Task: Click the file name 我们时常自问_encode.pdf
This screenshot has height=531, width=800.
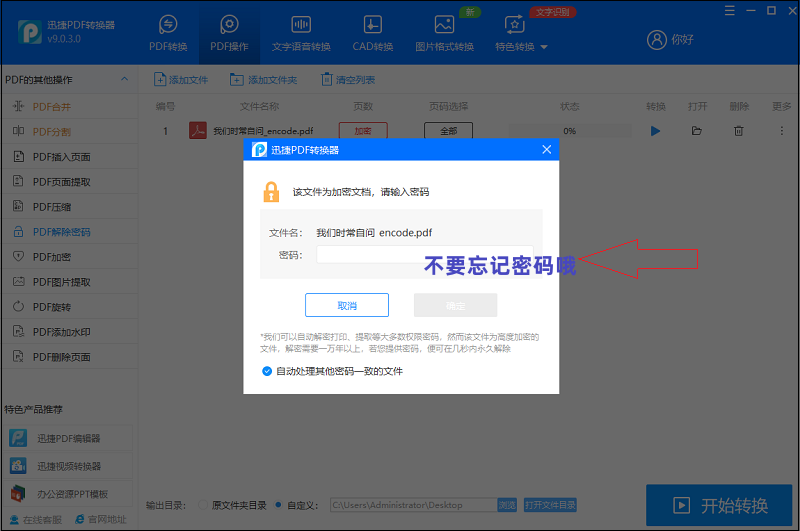Action: [263, 131]
